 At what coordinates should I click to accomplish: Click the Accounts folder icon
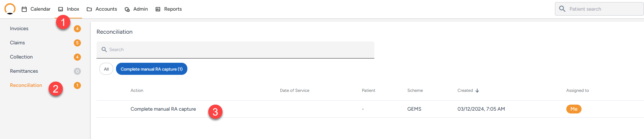tap(89, 9)
